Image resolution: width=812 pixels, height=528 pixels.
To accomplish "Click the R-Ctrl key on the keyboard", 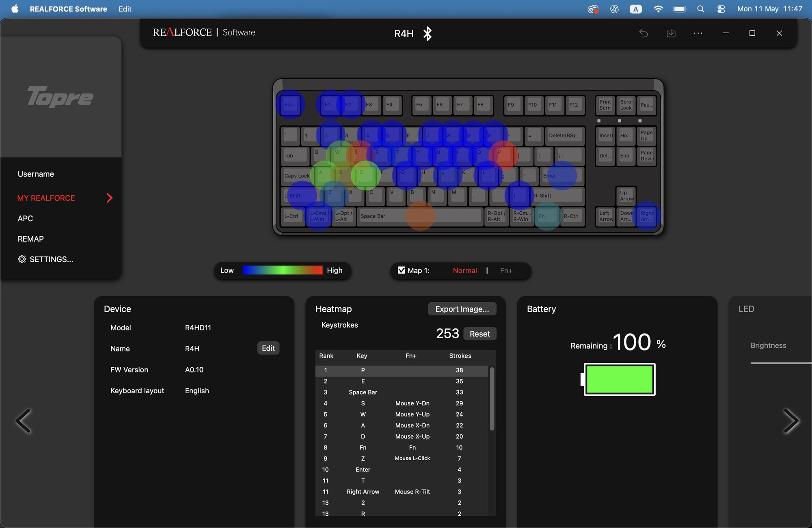I will pyautogui.click(x=572, y=216).
